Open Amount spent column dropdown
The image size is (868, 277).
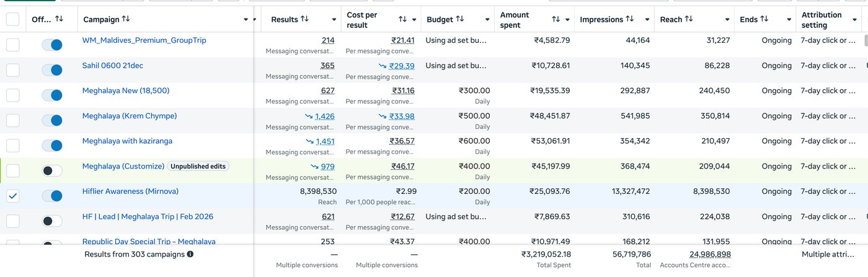(x=567, y=20)
